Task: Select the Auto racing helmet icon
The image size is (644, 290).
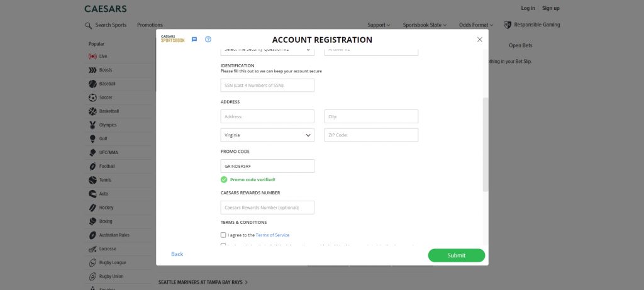Action: [x=92, y=194]
